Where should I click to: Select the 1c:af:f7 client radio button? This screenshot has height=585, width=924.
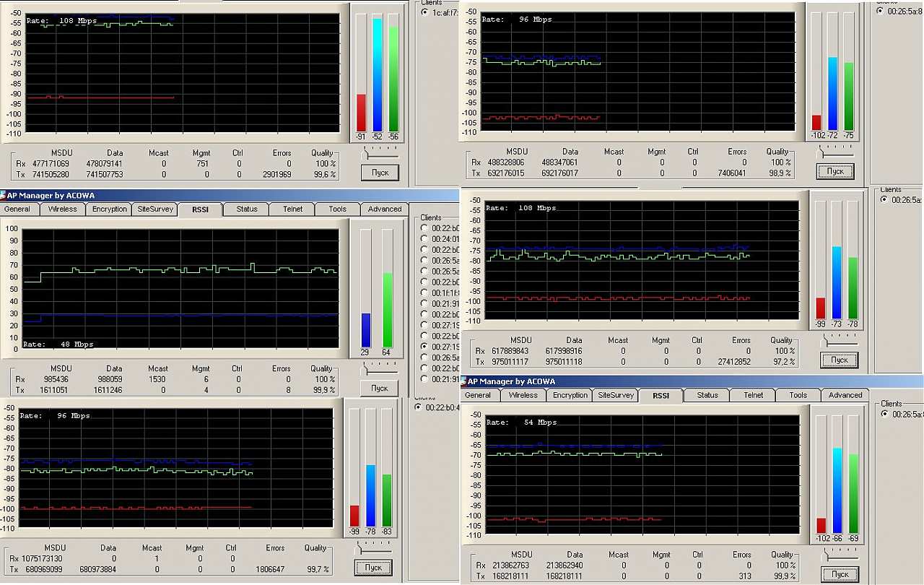click(425, 12)
